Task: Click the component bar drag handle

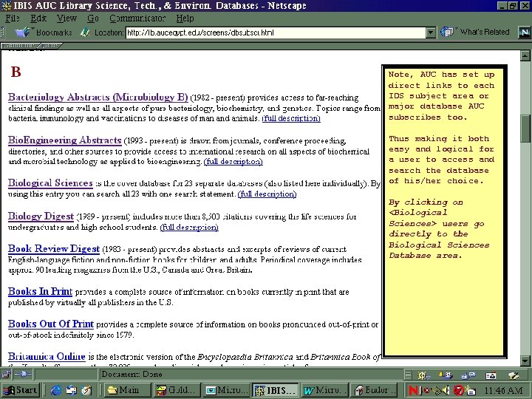Action: [409, 375]
